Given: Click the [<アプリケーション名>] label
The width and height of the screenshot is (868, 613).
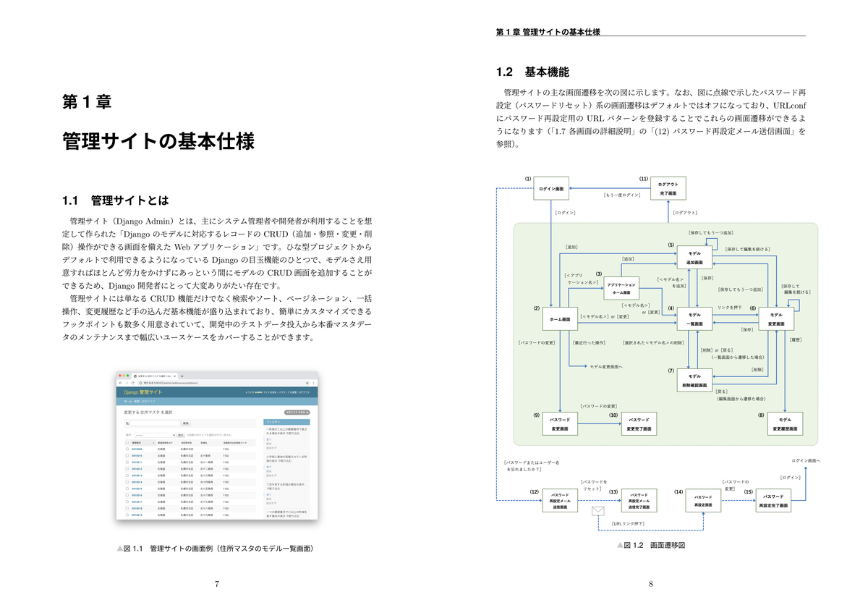Looking at the screenshot, I should tap(580, 279).
